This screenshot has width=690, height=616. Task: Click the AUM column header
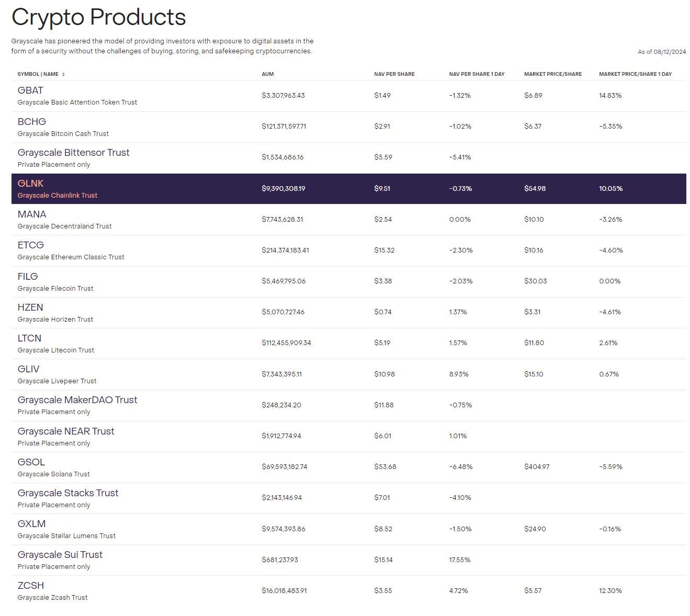pyautogui.click(x=268, y=74)
